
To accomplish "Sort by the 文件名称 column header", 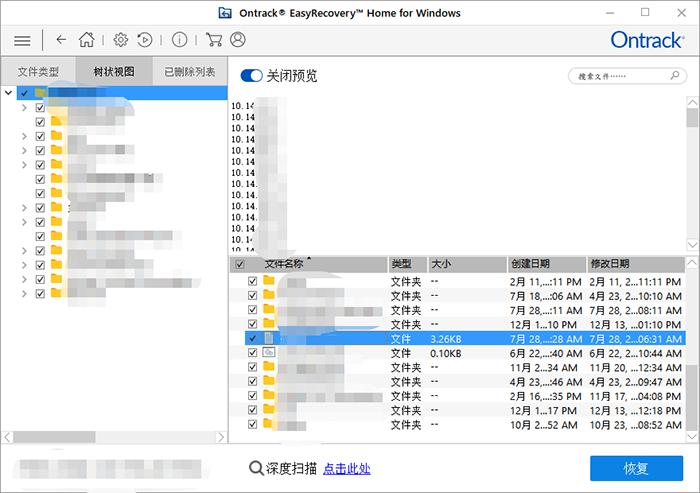I will pyautogui.click(x=309, y=264).
